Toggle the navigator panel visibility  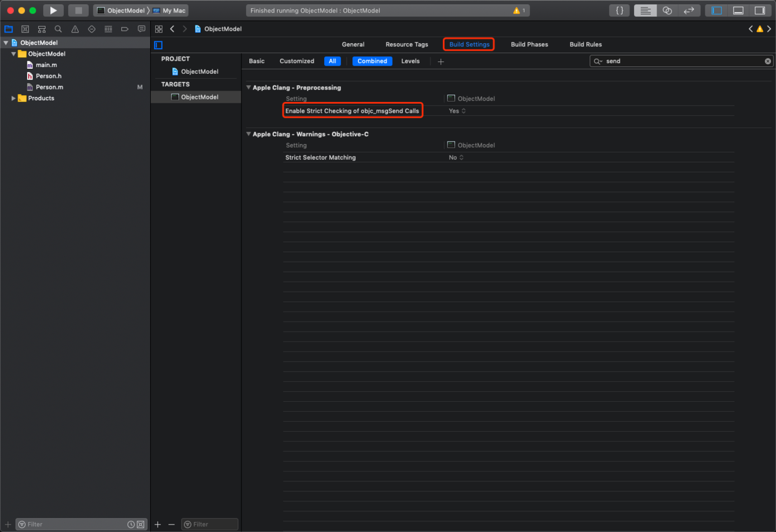pos(717,11)
